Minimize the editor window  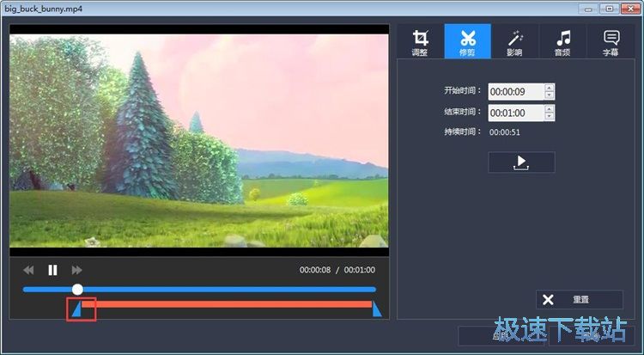coord(589,9)
